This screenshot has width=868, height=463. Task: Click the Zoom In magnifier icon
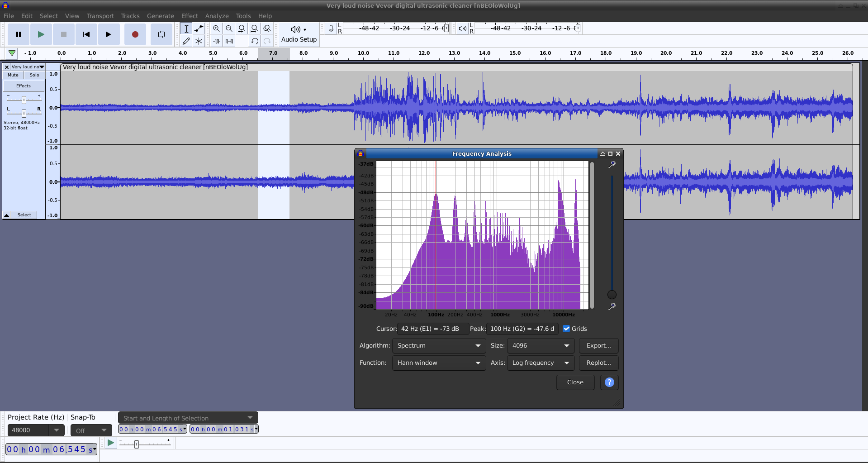[217, 29]
